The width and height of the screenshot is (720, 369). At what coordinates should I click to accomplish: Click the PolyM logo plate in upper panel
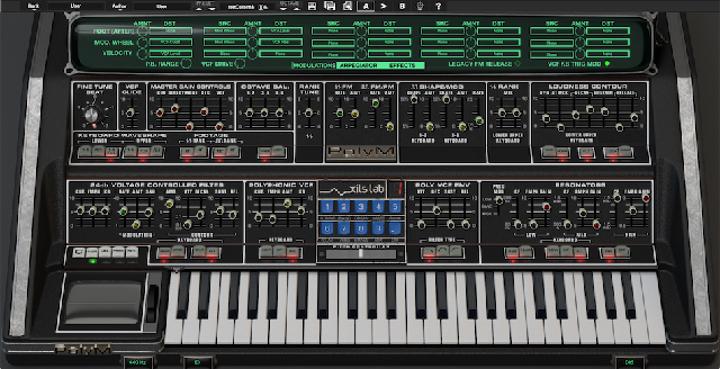tap(360, 153)
